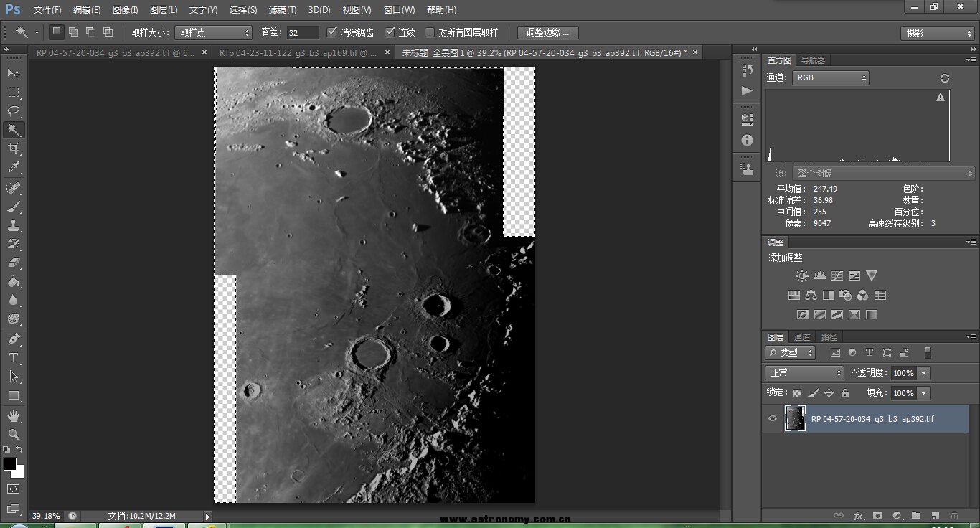Add Channel Mixer adjustment
This screenshot has width=980, height=528.
click(x=863, y=295)
